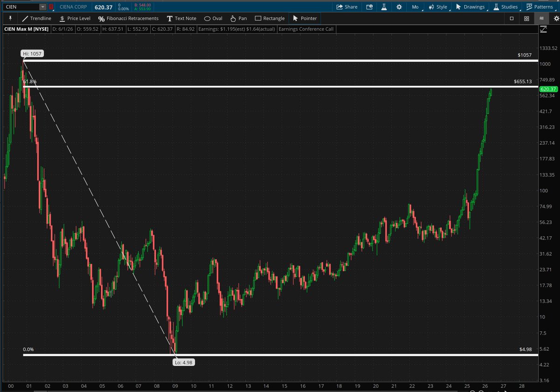
Task: Select the Price Level drawing tool
Action: 75,18
